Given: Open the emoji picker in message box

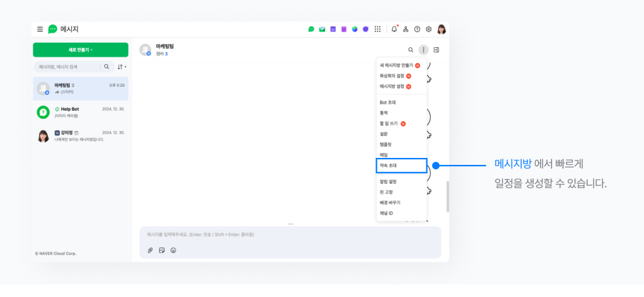Looking at the screenshot, I should click(x=173, y=250).
